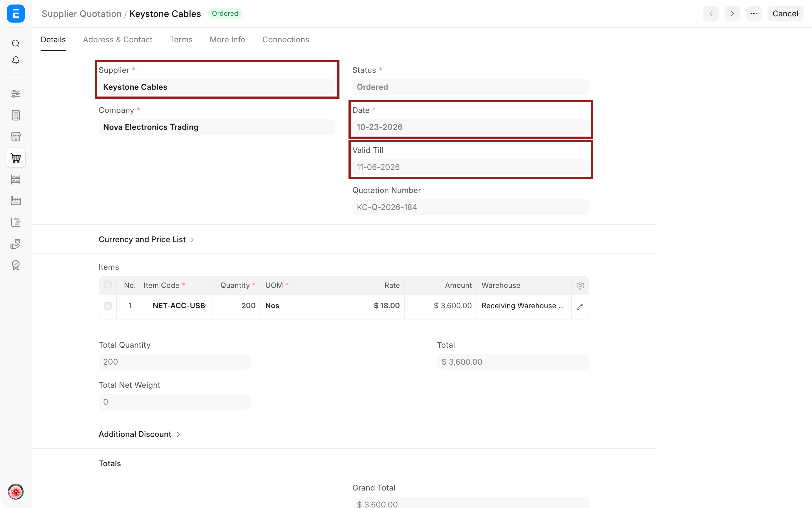Image resolution: width=812 pixels, height=508 pixels.
Task: Open the stock shelves sidebar icon
Action: point(16,179)
